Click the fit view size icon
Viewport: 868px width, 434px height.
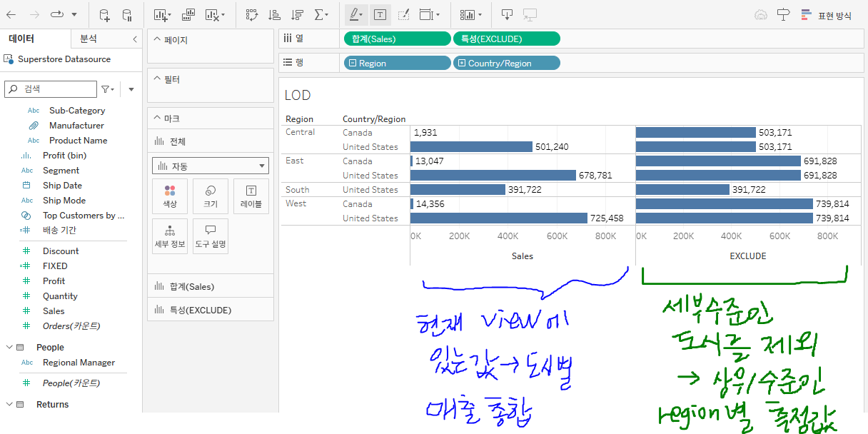425,14
